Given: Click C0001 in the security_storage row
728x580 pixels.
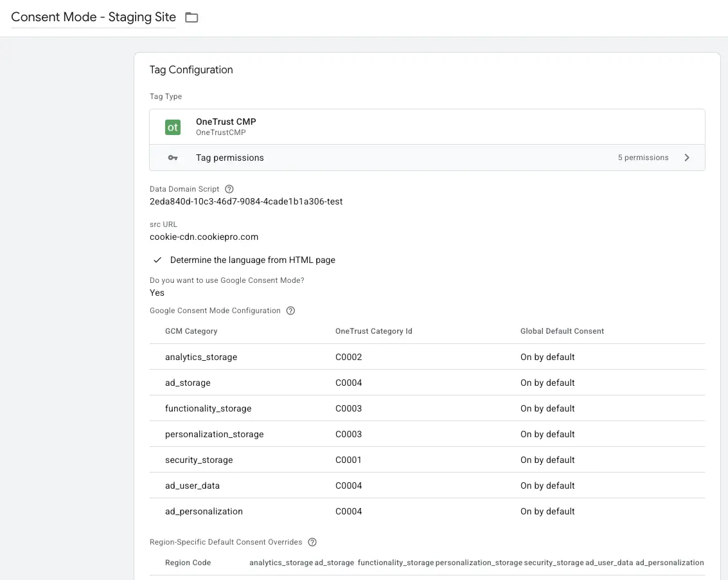Looking at the screenshot, I should point(348,460).
